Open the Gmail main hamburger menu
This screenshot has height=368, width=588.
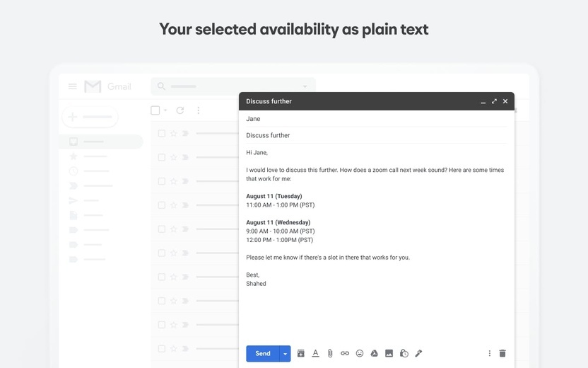[73, 87]
